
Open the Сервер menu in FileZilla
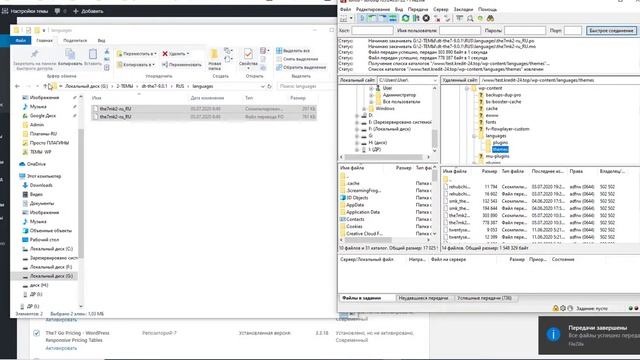tap(440, 9)
